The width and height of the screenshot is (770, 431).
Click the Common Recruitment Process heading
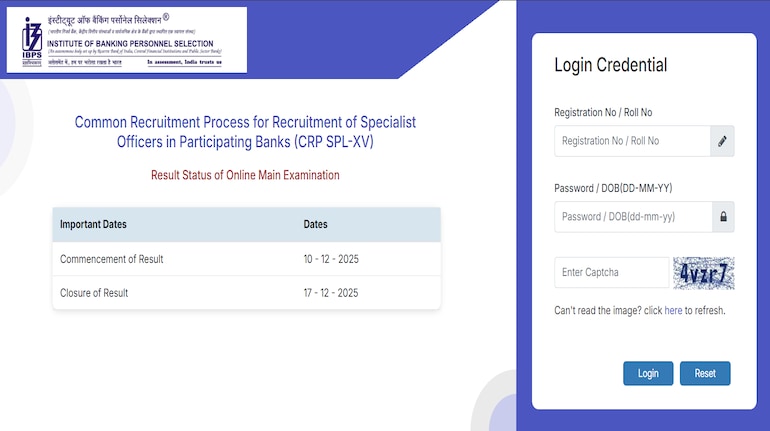(245, 132)
